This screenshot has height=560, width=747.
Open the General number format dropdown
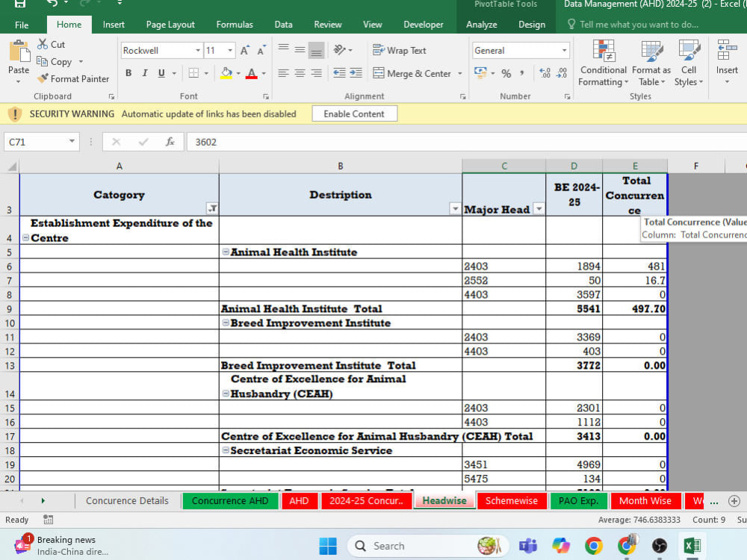[x=564, y=51]
